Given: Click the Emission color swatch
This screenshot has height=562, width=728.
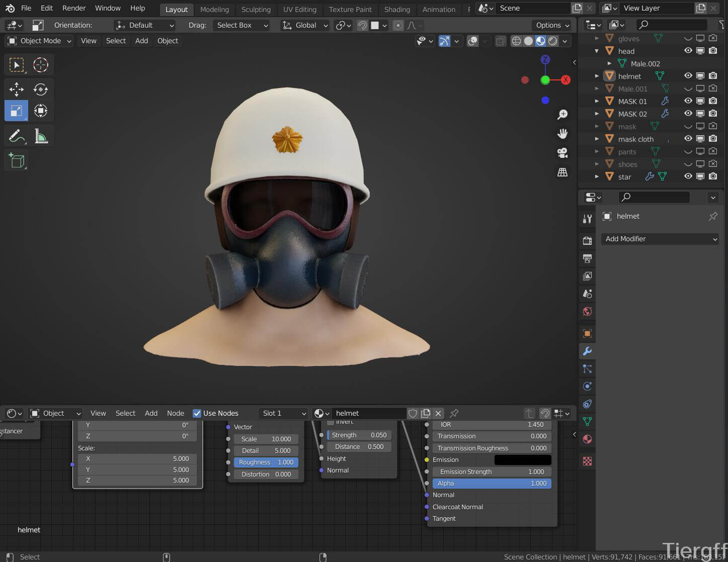Looking at the screenshot, I should (x=523, y=459).
